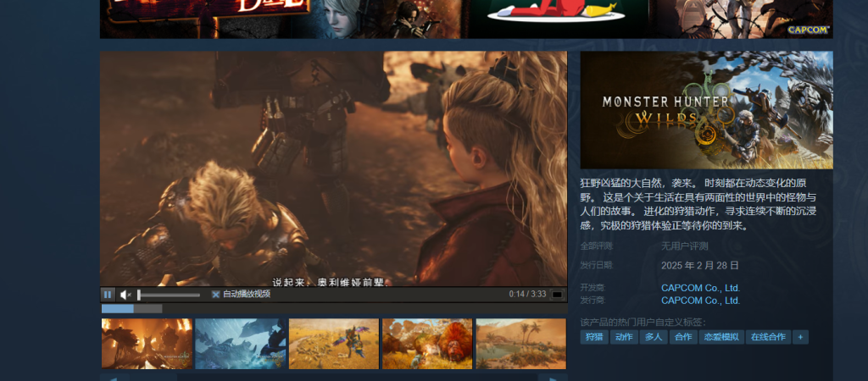
Task: Select the 在线合作 tag
Action: point(768,337)
